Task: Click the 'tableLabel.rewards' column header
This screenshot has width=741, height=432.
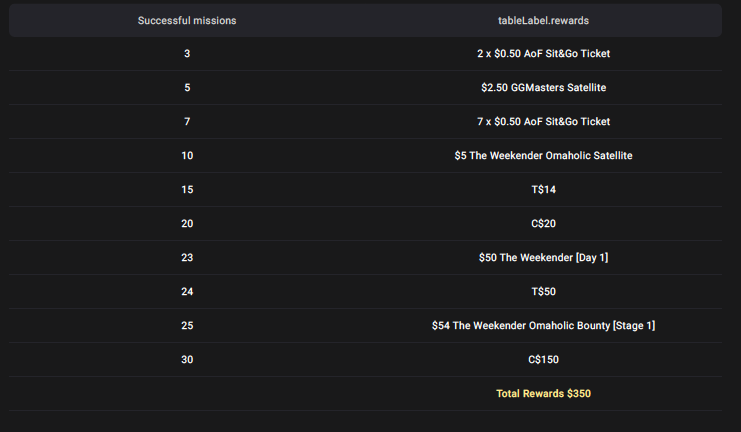Action: (x=543, y=21)
